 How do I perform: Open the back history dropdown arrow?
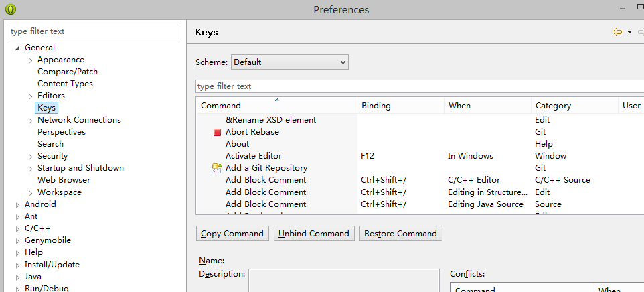629,32
